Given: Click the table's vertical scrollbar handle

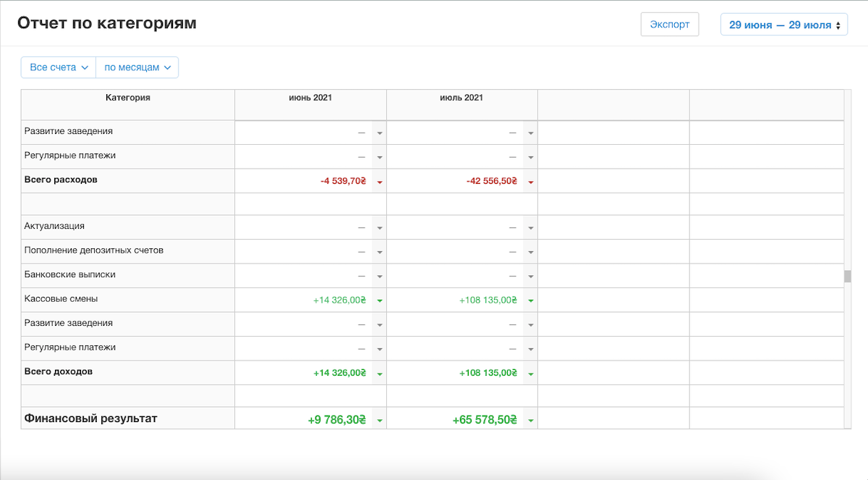Looking at the screenshot, I should tap(848, 276).
